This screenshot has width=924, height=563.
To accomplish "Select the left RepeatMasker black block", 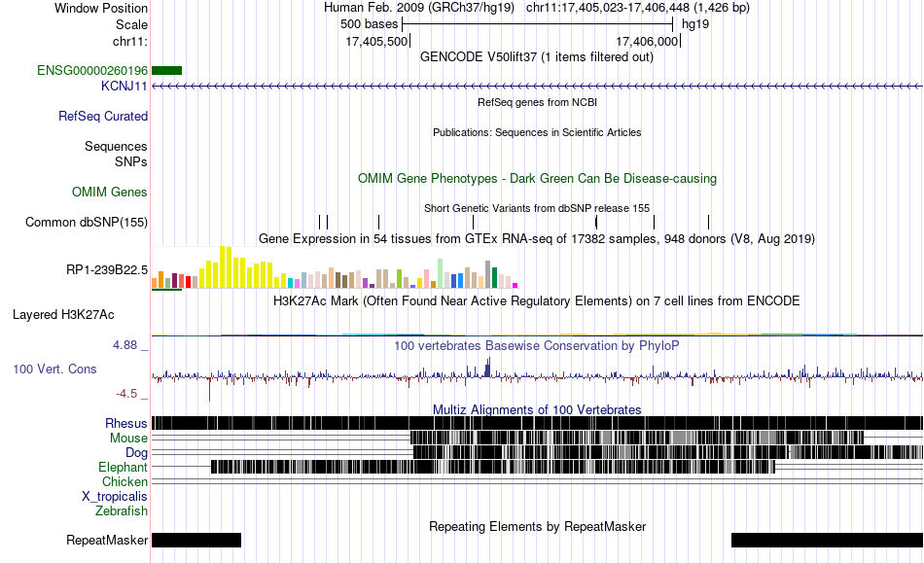I will pos(196,540).
